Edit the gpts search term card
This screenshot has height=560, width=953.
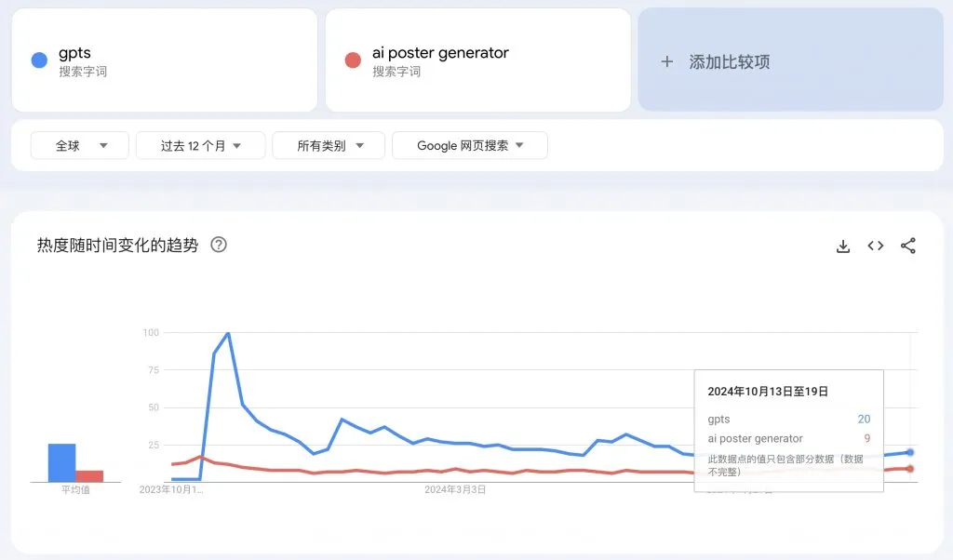tap(165, 60)
